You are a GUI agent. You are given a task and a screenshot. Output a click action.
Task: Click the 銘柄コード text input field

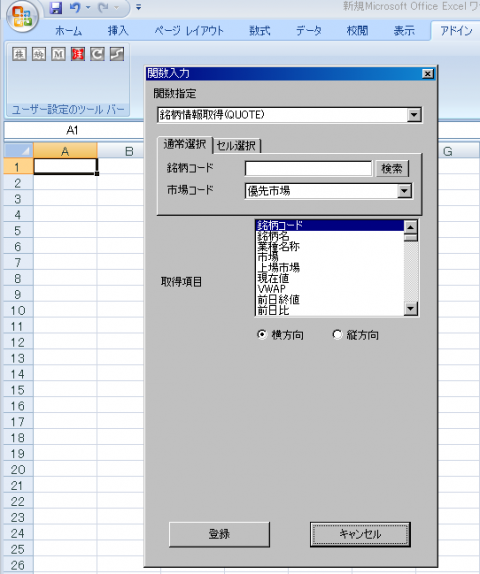[x=308, y=169]
